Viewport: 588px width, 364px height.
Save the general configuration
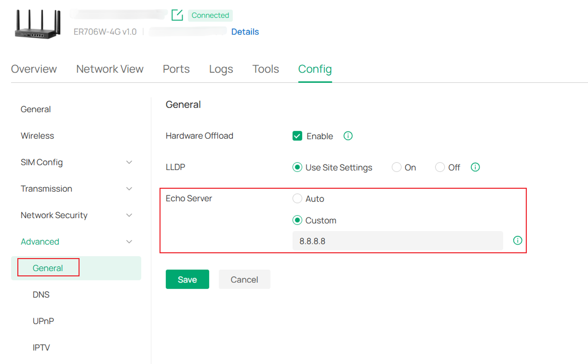187,279
